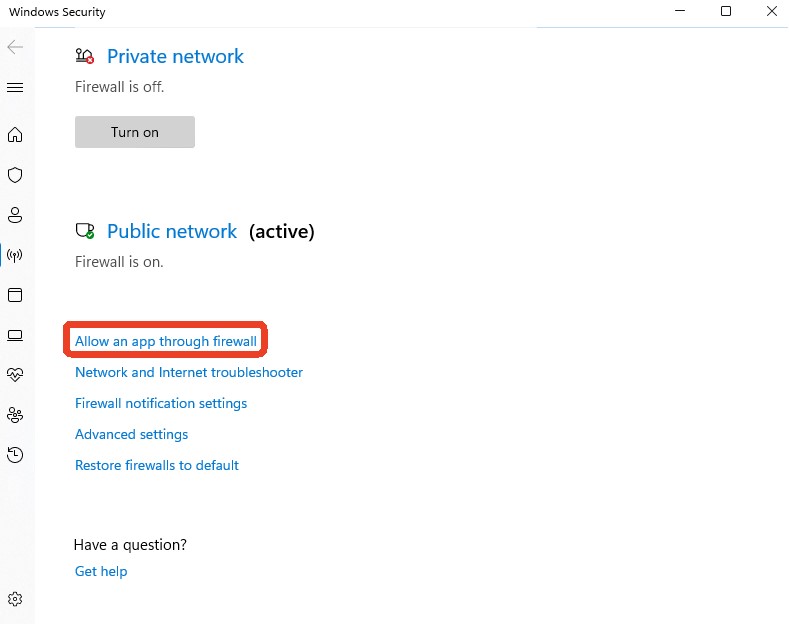Open Device security laptop icon
The image size is (789, 624).
click(x=15, y=335)
